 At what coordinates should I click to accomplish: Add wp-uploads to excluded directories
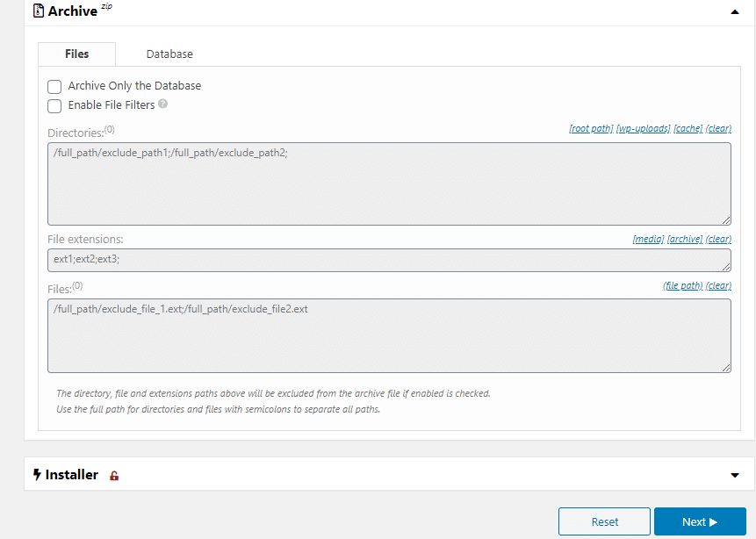(642, 128)
